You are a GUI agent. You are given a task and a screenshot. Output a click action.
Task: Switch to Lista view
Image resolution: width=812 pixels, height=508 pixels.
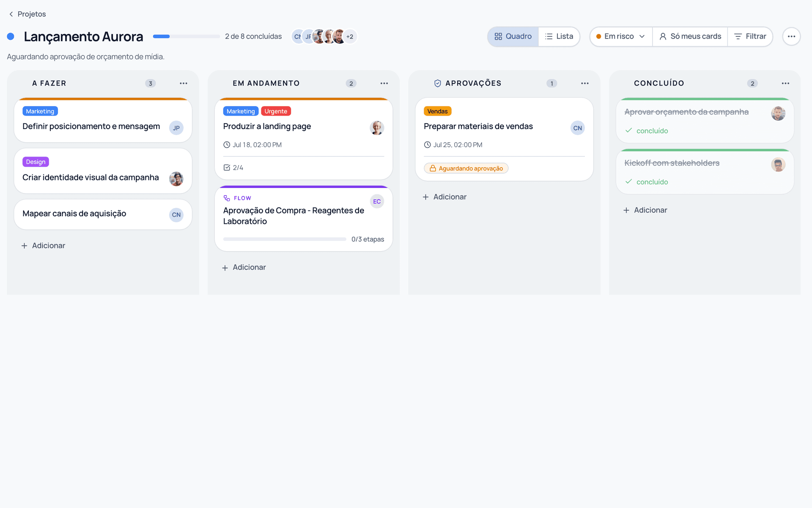[559, 36]
